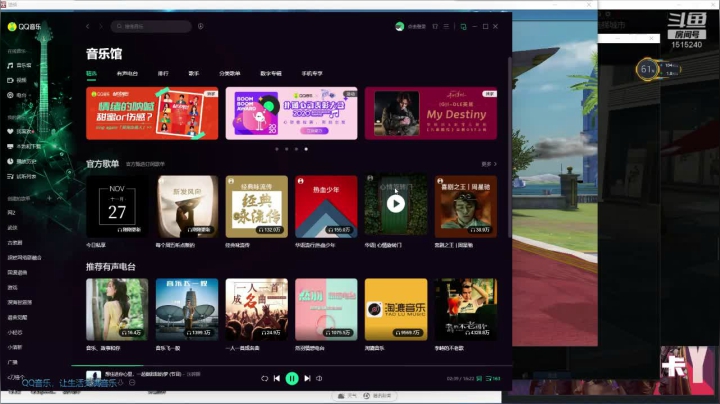Open the yellow-dress girl radio card
The height and width of the screenshot is (404, 720).
pyautogui.click(x=117, y=309)
